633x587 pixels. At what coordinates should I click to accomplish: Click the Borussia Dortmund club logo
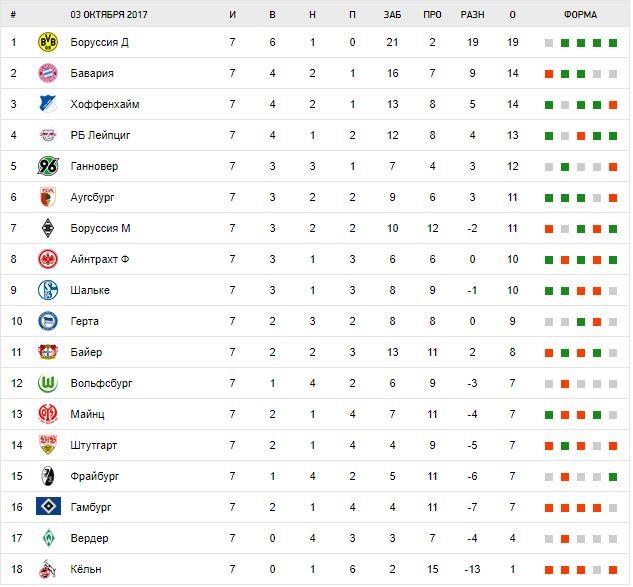46,42
